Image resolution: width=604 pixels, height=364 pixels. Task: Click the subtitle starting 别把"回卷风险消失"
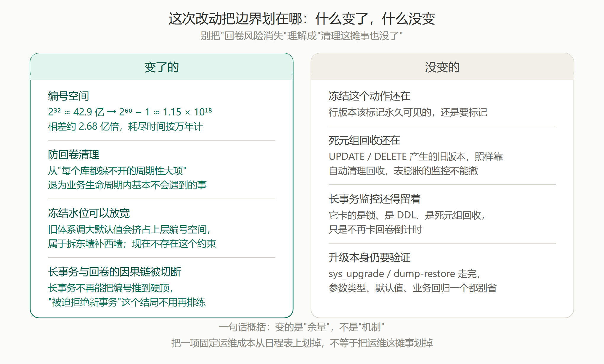click(302, 36)
